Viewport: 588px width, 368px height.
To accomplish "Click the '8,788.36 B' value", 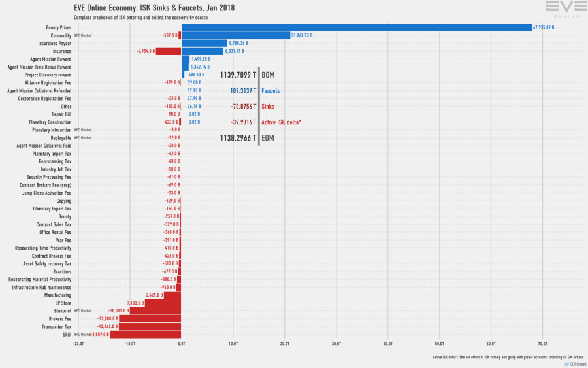I will pos(238,44).
